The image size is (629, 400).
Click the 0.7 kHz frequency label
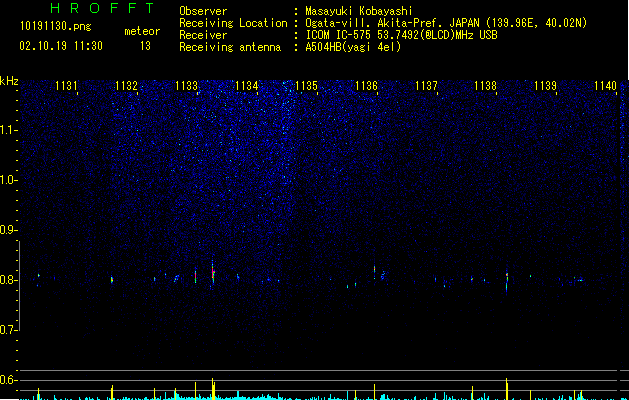tap(9, 330)
